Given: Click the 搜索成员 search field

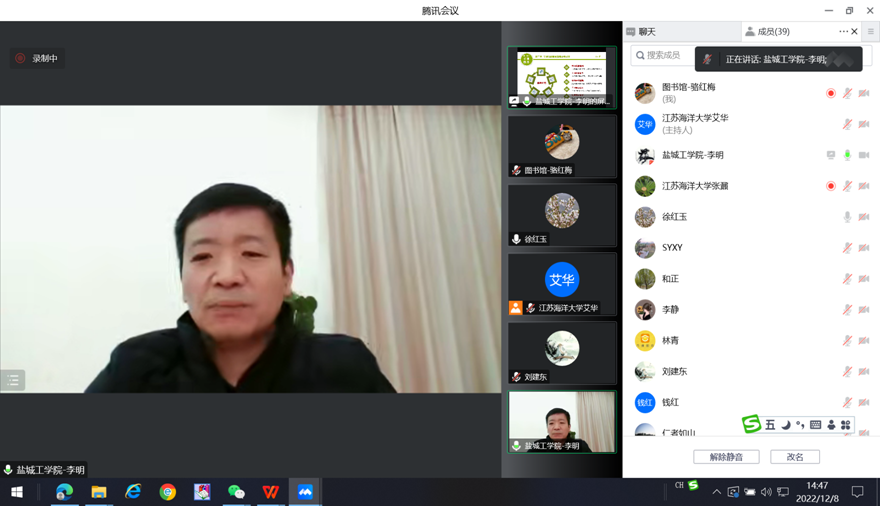Looking at the screenshot, I should pos(663,55).
